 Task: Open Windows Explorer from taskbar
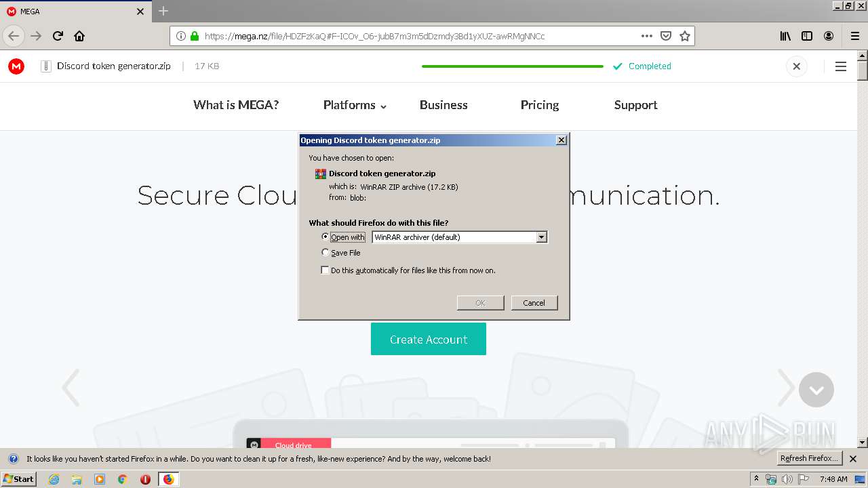tap(77, 479)
